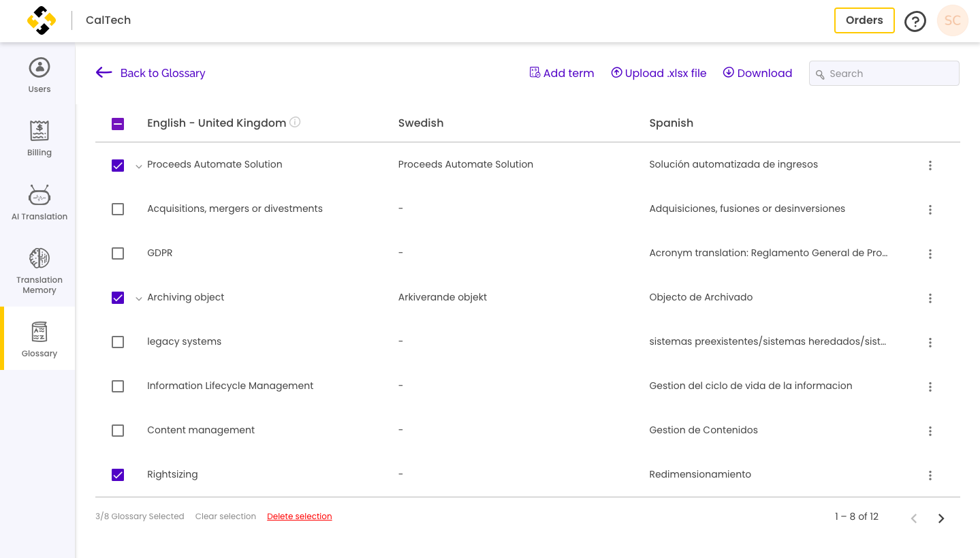This screenshot has height=558, width=980.
Task: Open row options for Proceeds Automate Solution
Action: (930, 166)
